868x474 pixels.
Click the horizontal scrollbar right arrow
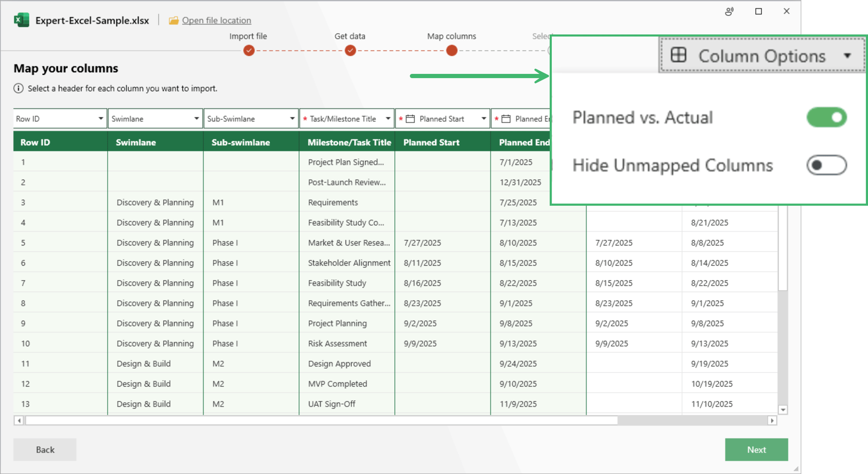tap(773, 420)
